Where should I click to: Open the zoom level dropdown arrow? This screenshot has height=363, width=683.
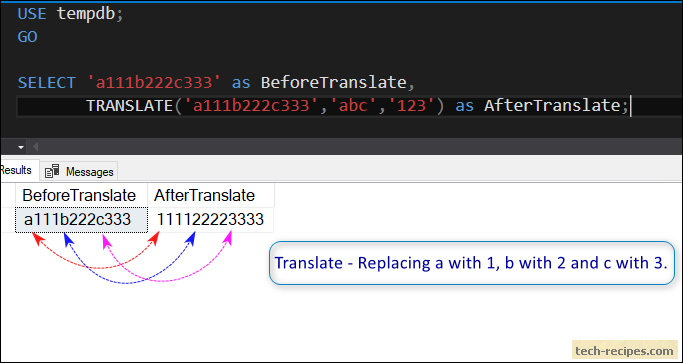[21, 147]
